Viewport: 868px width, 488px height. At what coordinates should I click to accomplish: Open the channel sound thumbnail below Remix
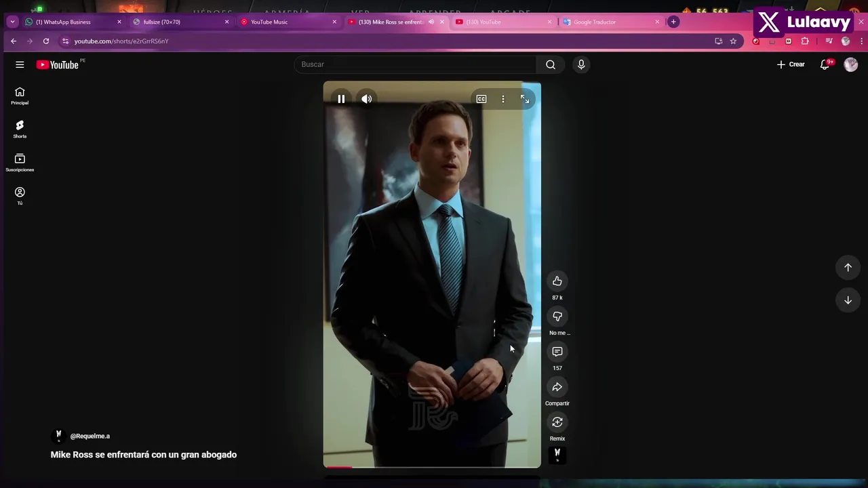click(x=557, y=455)
